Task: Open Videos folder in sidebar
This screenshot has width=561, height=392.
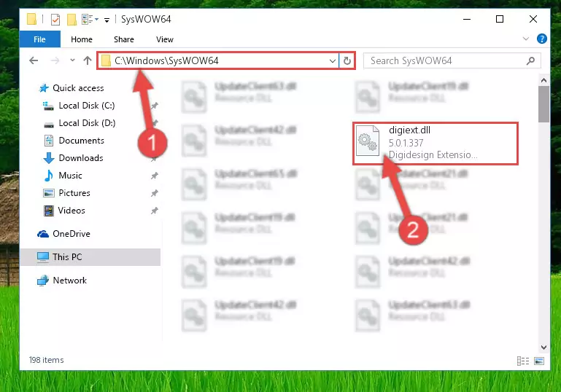Action: (x=71, y=211)
